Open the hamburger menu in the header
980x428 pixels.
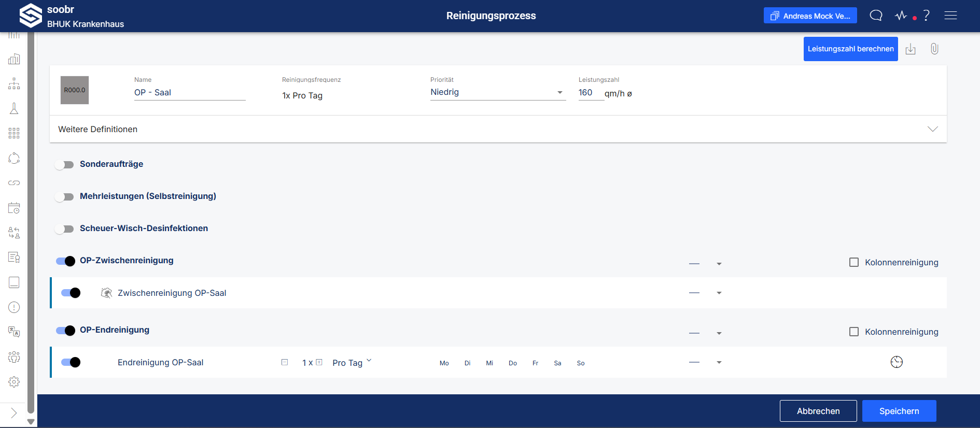click(950, 16)
